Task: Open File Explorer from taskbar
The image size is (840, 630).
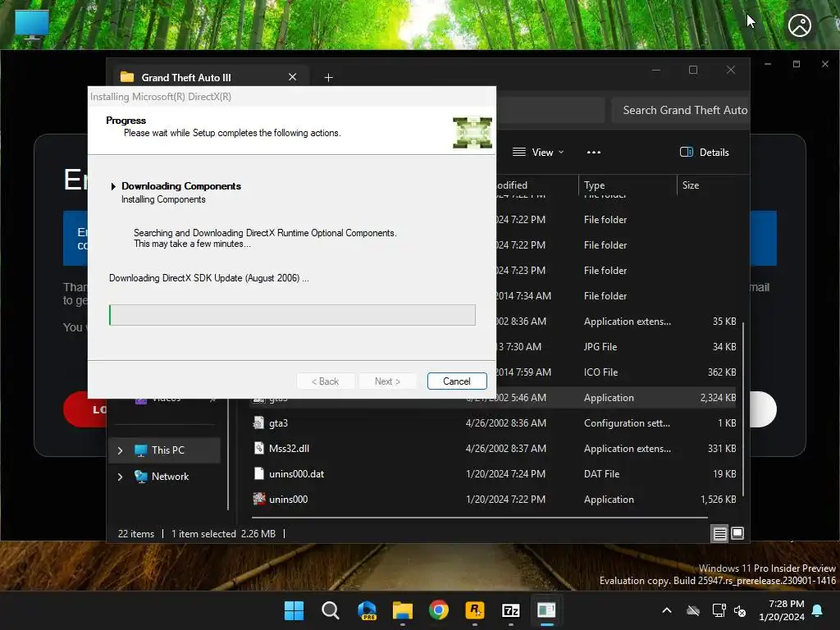Action: [x=402, y=610]
